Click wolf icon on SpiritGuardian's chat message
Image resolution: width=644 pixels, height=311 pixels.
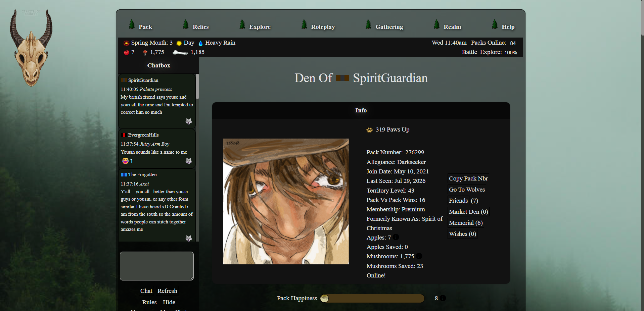click(x=189, y=121)
